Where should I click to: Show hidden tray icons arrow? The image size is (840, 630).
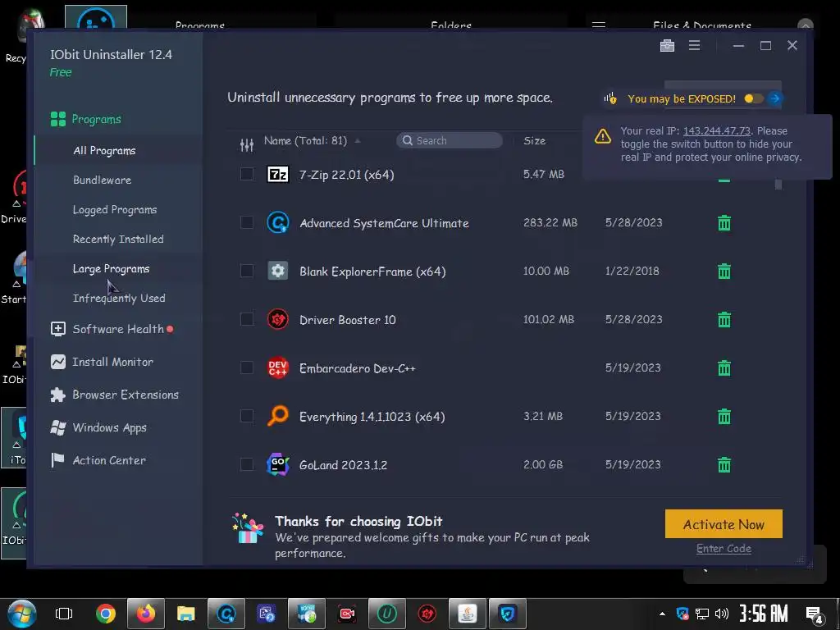tap(662, 614)
